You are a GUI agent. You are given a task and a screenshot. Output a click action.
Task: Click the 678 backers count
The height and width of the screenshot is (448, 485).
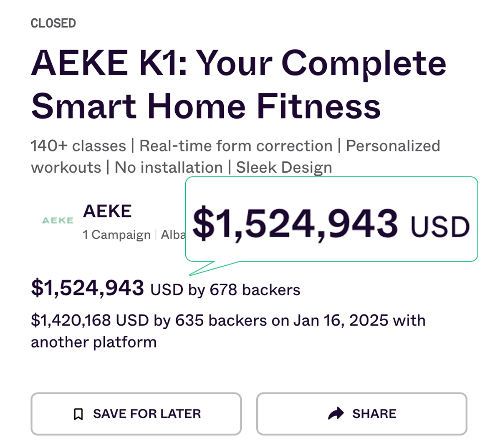(255, 290)
